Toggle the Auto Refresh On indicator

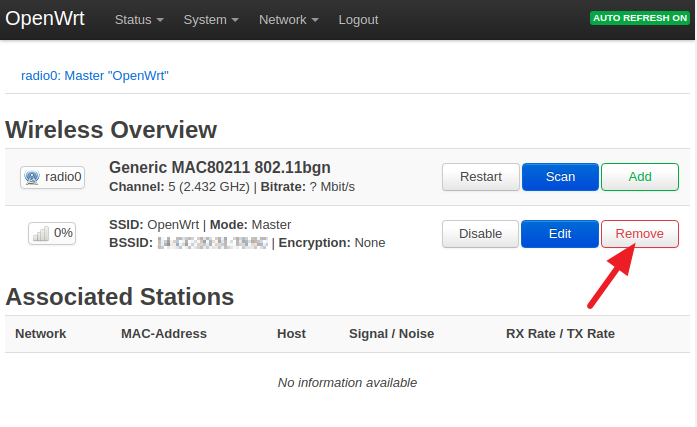(x=640, y=18)
